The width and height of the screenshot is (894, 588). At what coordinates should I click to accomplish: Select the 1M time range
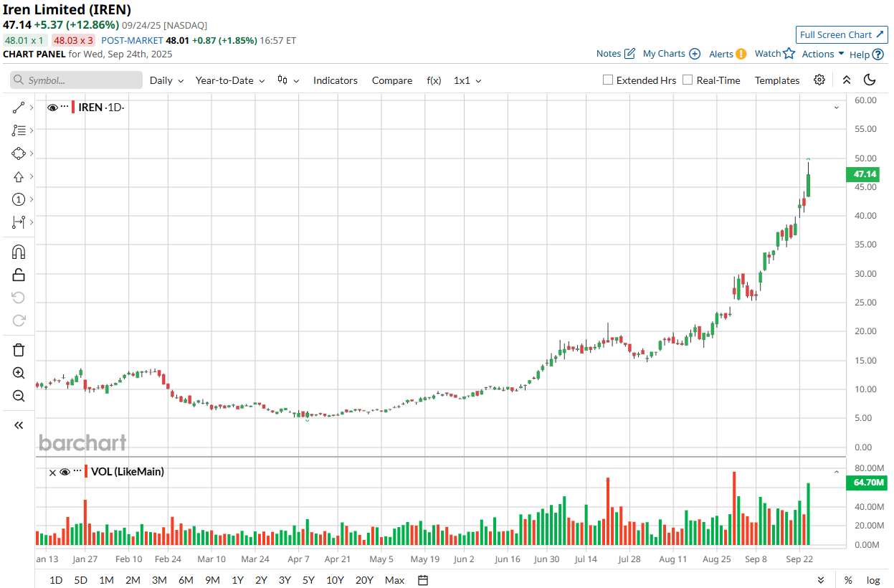106,580
